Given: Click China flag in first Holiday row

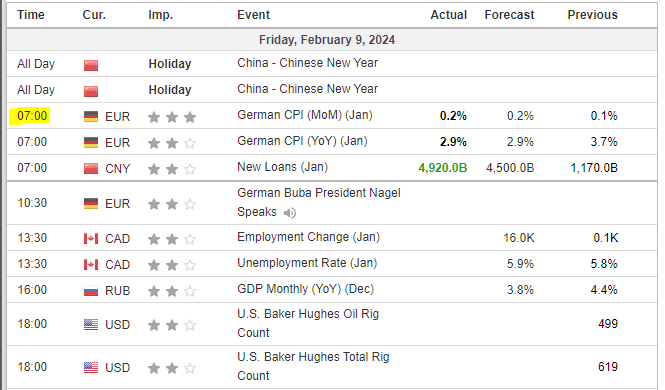Looking at the screenshot, I should click(x=91, y=65).
